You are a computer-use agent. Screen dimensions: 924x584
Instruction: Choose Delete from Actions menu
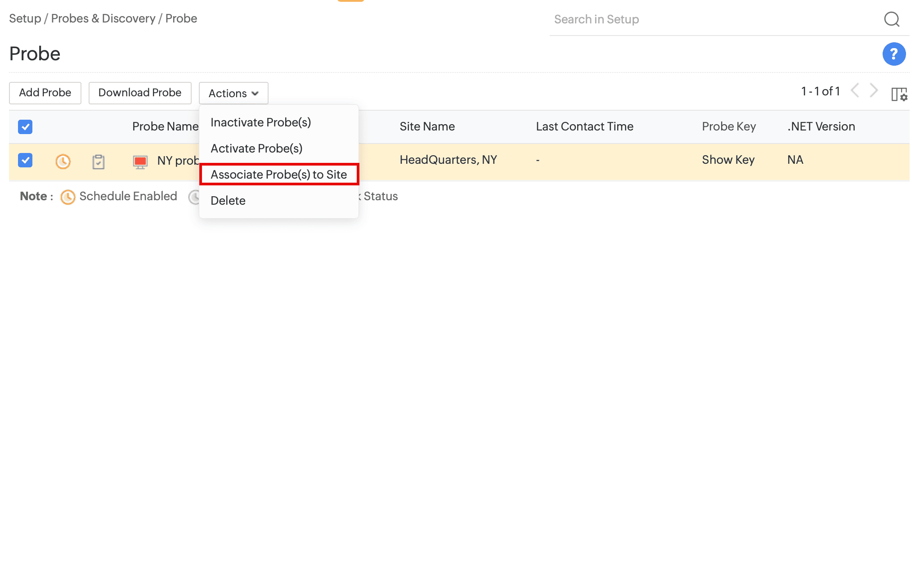pyautogui.click(x=228, y=201)
